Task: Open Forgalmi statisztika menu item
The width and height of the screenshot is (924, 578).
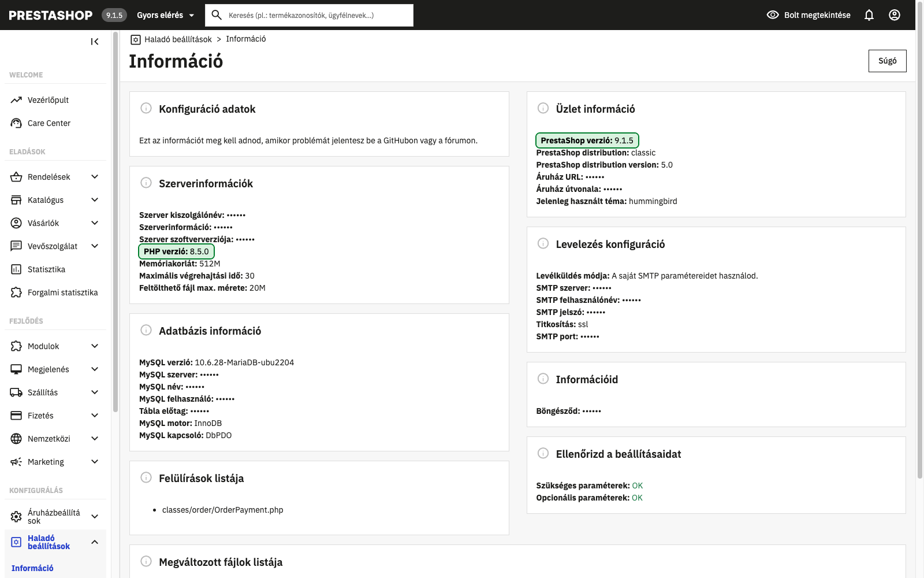Action: [55, 292]
